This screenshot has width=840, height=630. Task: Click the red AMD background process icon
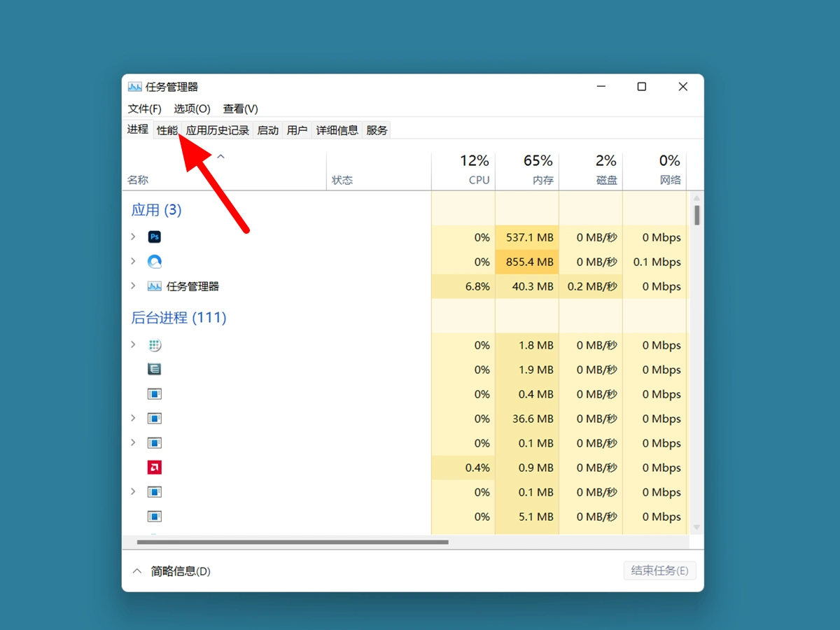pos(154,467)
